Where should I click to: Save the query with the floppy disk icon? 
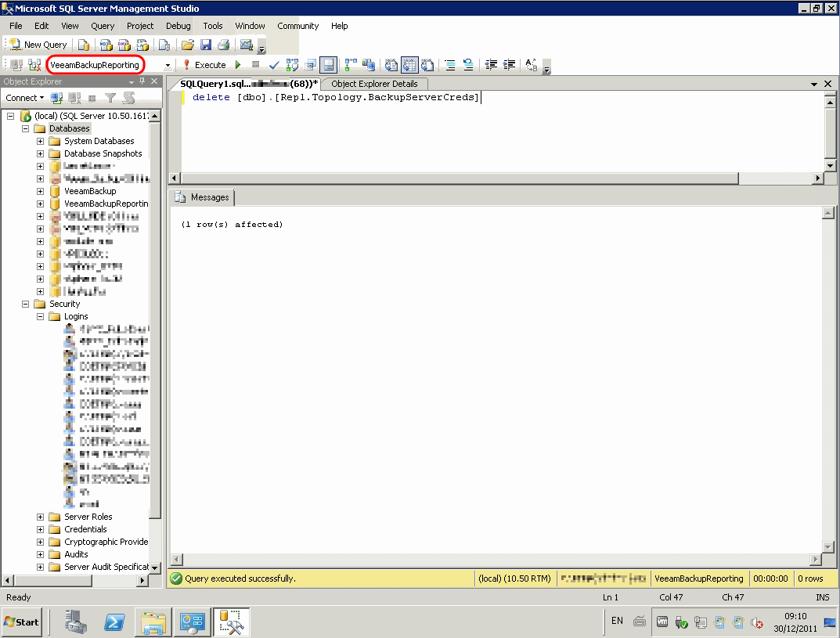click(206, 45)
